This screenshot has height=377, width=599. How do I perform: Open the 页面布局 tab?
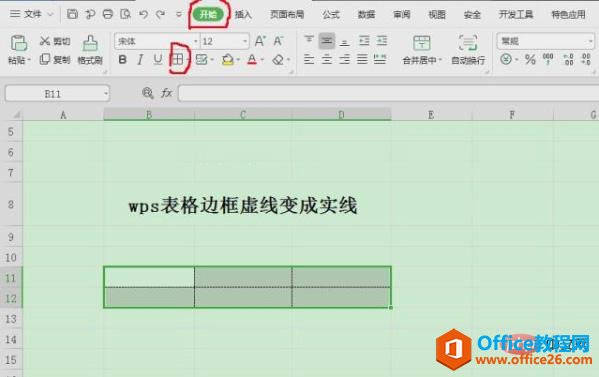(287, 15)
